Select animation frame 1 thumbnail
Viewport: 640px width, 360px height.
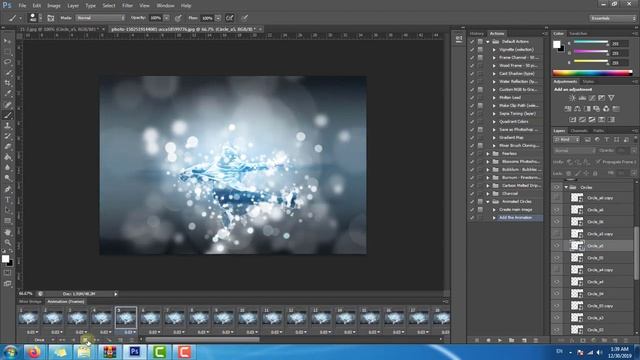(28, 318)
